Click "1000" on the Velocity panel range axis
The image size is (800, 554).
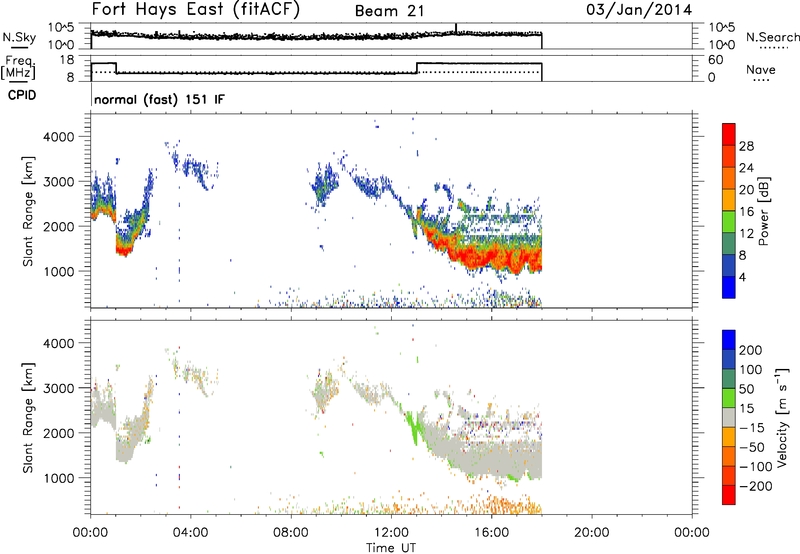click(58, 478)
